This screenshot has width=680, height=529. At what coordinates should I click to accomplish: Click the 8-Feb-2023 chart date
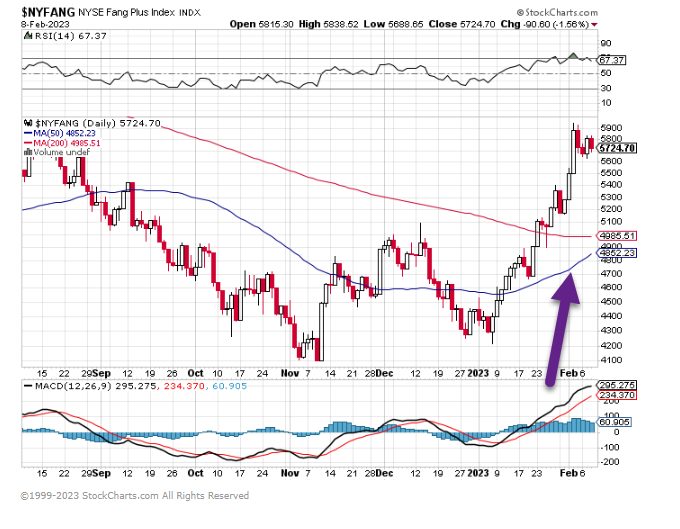(45, 24)
